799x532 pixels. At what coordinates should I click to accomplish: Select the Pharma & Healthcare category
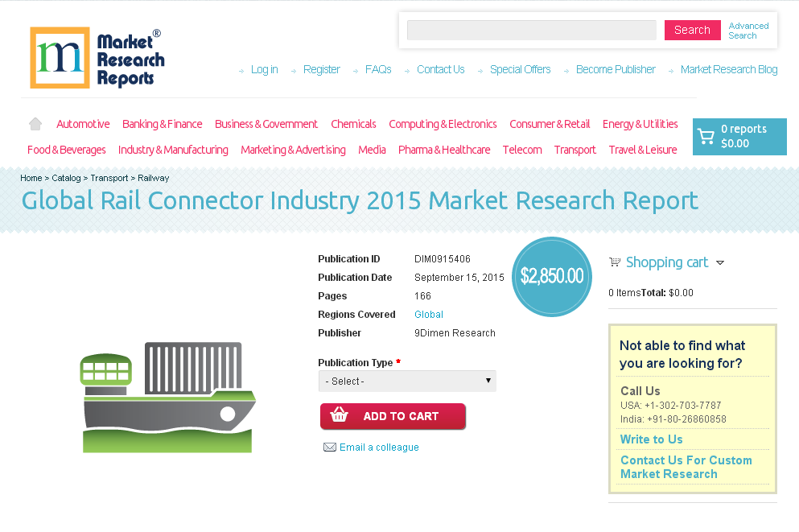coord(444,150)
